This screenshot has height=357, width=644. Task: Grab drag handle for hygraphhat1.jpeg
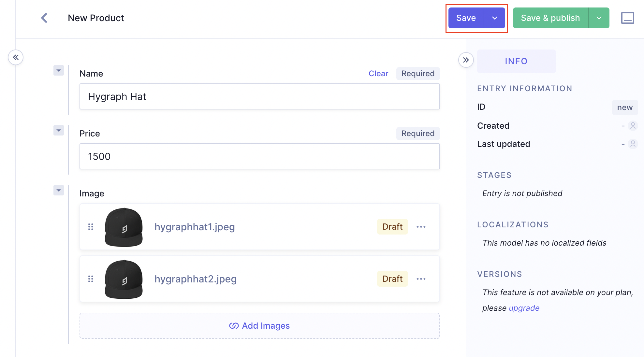[x=91, y=227]
